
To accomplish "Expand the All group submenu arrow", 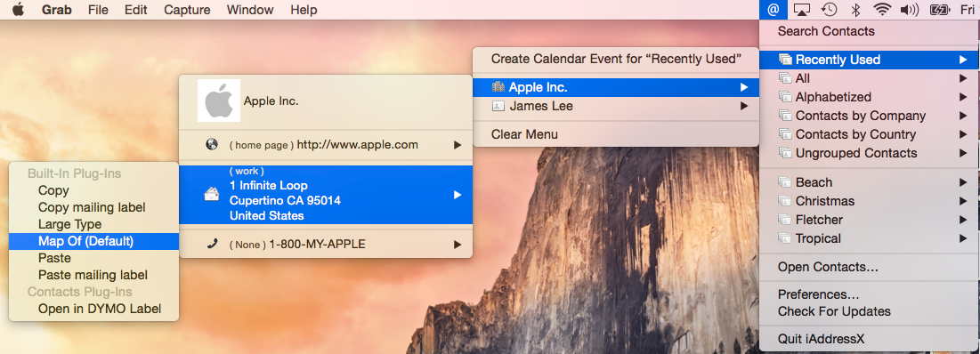I will 962,78.
